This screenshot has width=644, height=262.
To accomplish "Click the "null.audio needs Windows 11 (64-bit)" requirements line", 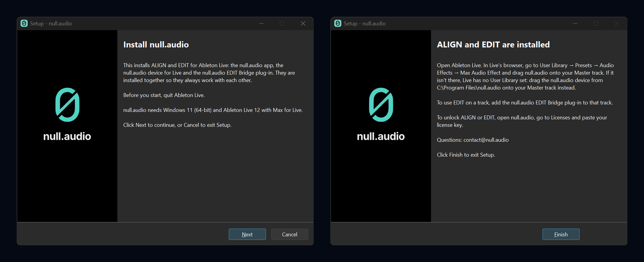I will (213, 110).
